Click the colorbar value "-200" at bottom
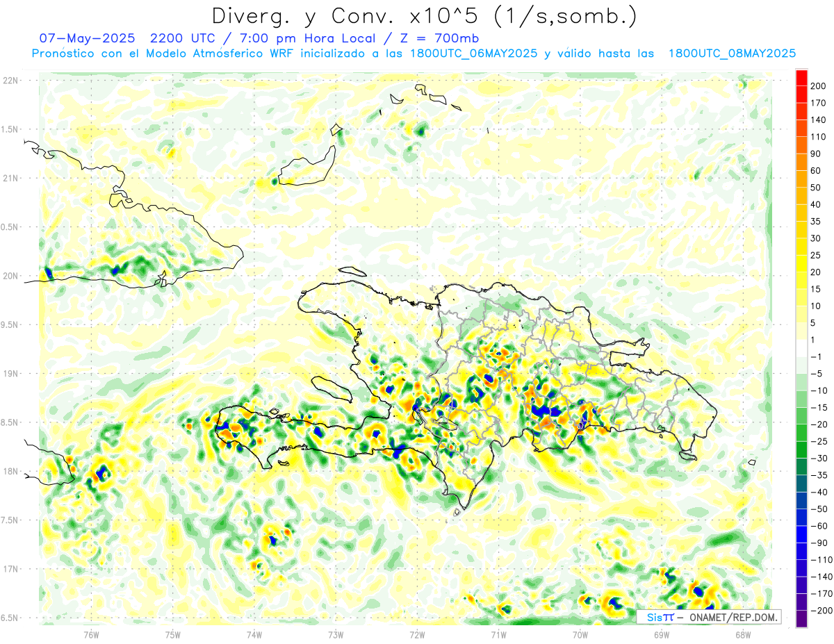834x644 pixels. click(821, 610)
